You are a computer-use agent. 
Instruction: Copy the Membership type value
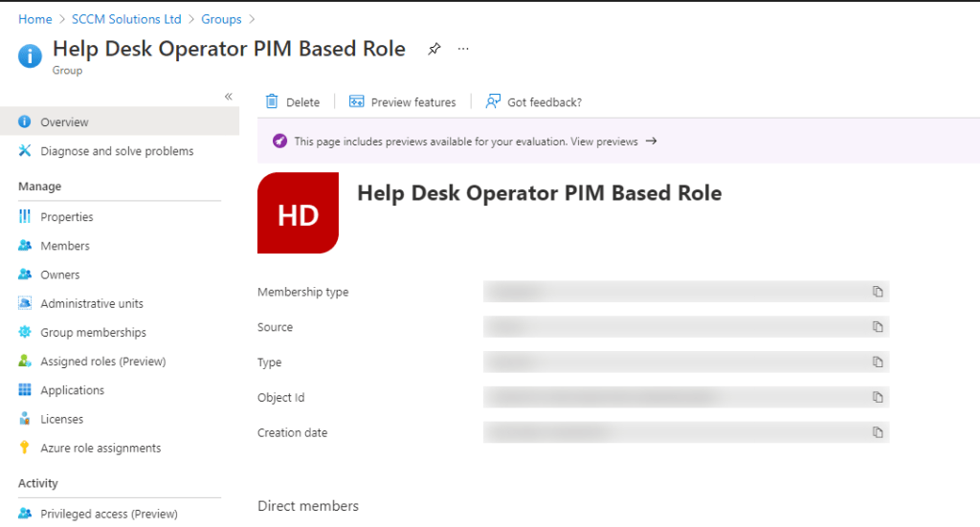[x=877, y=292]
